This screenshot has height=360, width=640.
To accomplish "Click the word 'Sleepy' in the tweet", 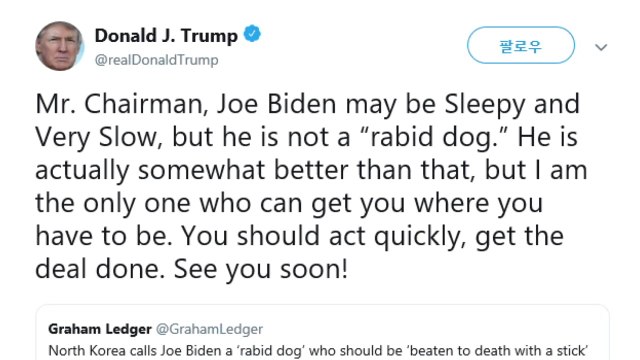I will tap(484, 105).
